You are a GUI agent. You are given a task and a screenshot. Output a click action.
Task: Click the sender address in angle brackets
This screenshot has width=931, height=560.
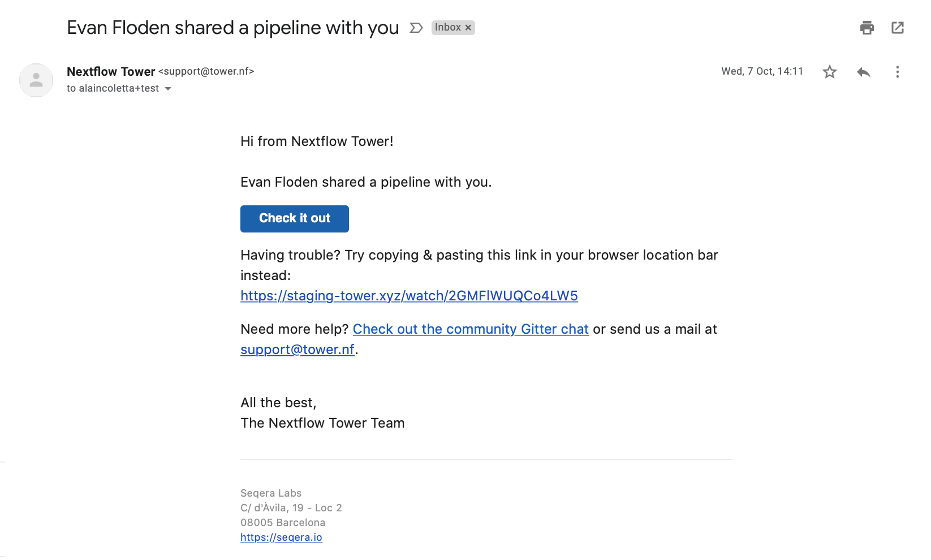click(x=206, y=71)
